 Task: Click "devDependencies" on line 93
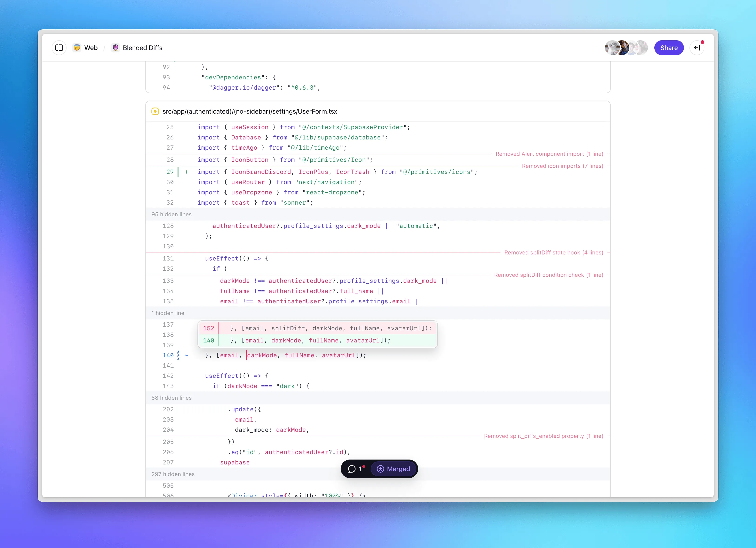point(233,77)
